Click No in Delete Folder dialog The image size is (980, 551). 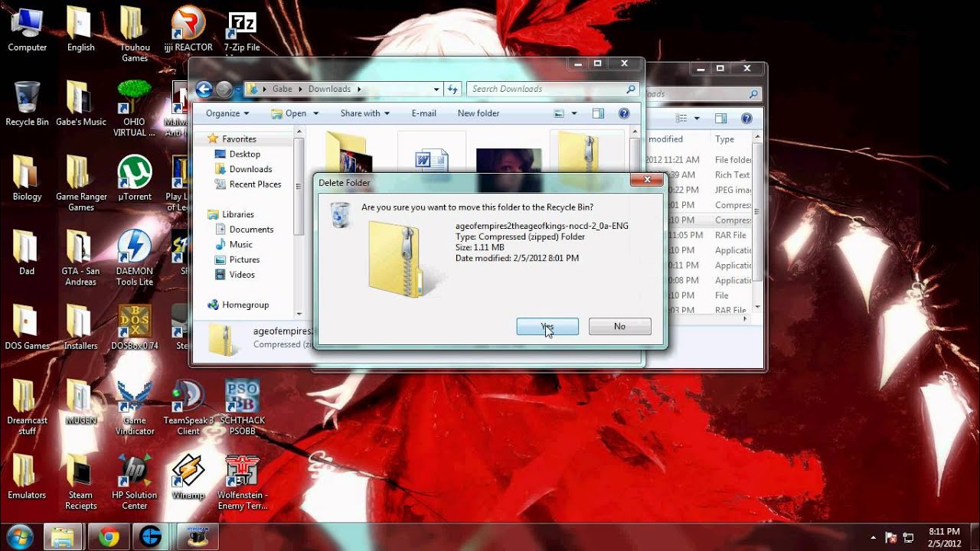click(619, 327)
